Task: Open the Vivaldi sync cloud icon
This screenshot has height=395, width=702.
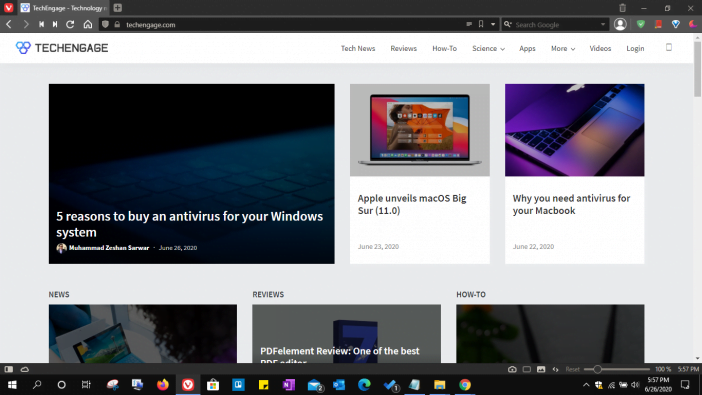Action: (x=25, y=369)
